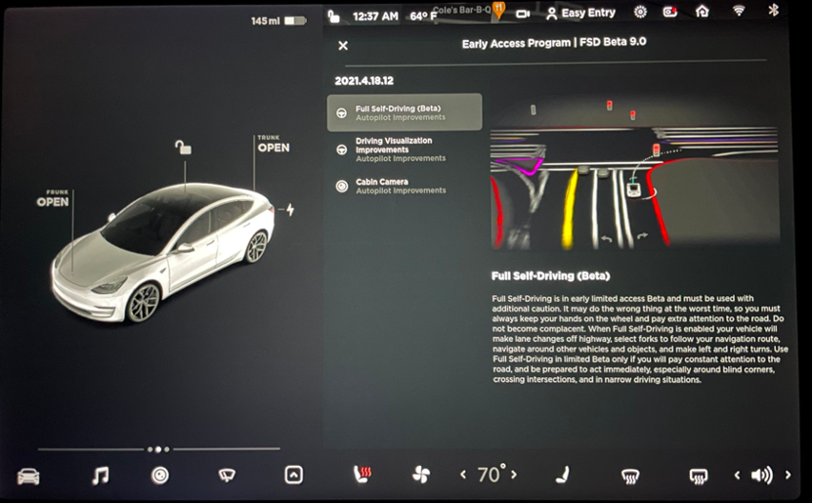Tap the Cole's Bar-B-Q restaurant pin
The height and width of the screenshot is (504, 813).
pos(498,10)
